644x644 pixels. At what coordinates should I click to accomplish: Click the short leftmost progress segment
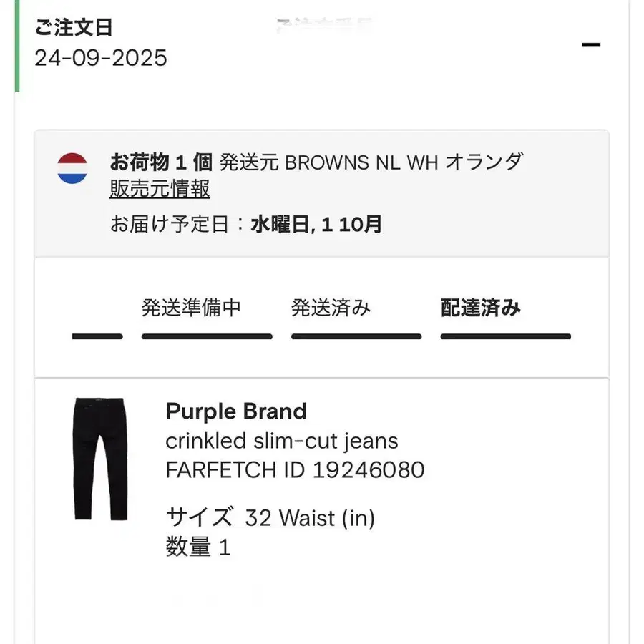point(97,336)
